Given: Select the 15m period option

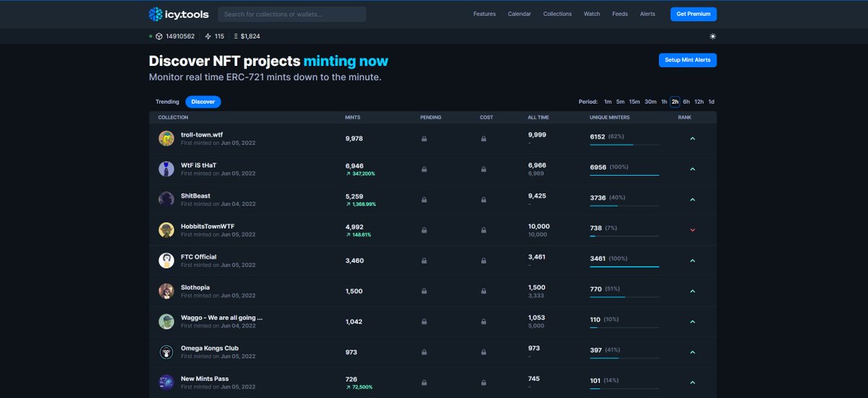Looking at the screenshot, I should [x=634, y=102].
